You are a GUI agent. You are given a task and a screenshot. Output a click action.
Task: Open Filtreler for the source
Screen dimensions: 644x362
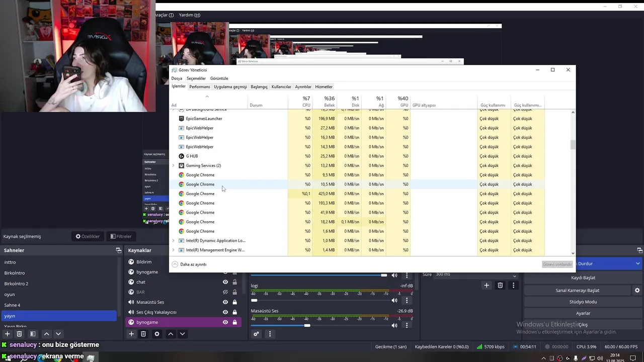(x=121, y=236)
